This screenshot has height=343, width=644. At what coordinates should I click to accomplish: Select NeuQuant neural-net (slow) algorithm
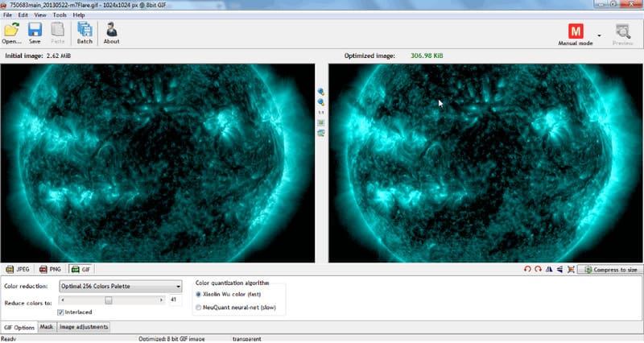(x=199, y=308)
